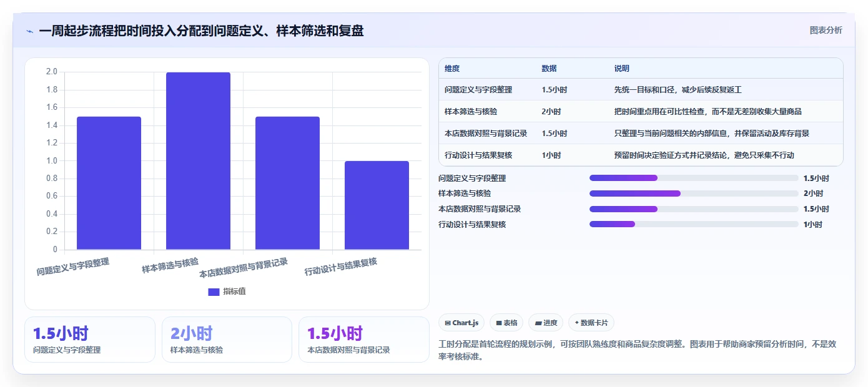Click description starting 预留时间决定验证方式

point(704,155)
